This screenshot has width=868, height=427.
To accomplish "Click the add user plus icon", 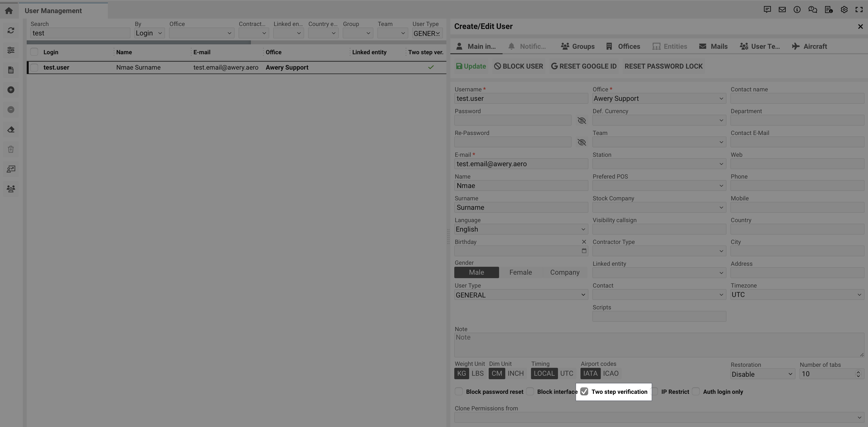I will point(11,90).
